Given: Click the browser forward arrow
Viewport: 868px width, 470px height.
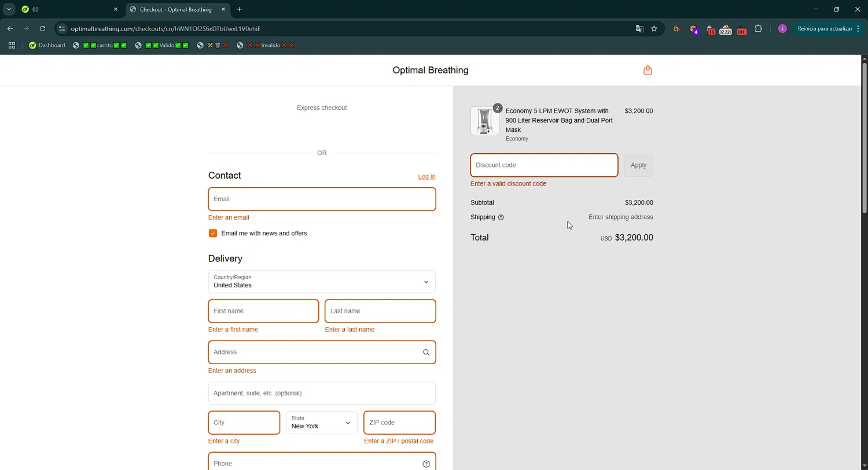Looking at the screenshot, I should 26,28.
